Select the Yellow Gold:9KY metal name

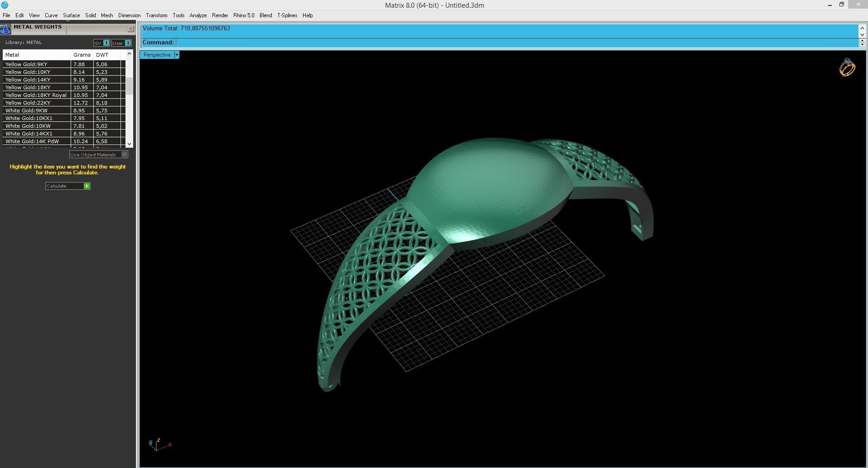pos(26,64)
